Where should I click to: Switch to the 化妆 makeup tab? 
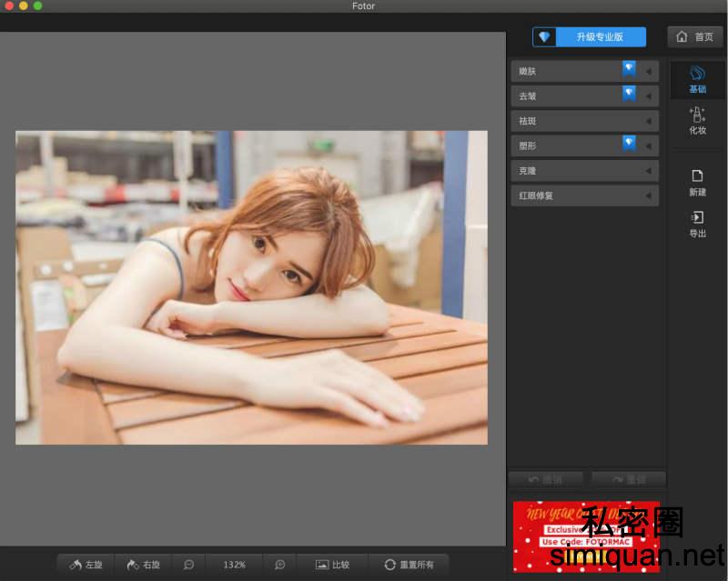coord(697,120)
